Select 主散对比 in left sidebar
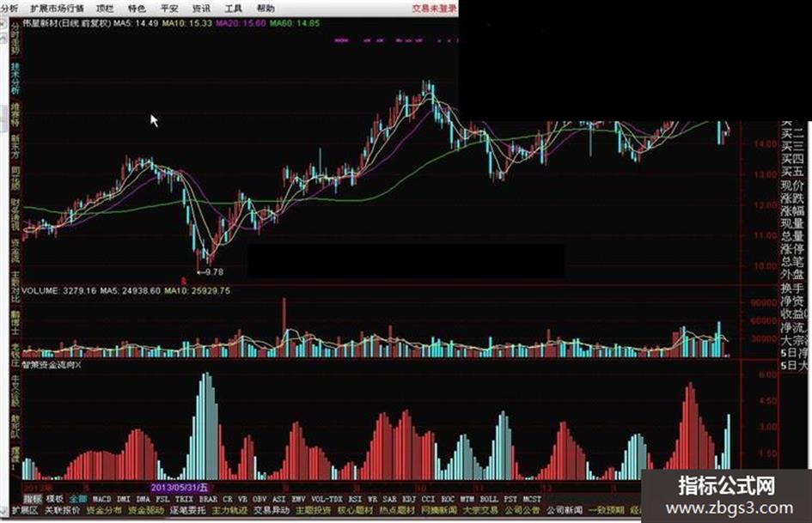The width and height of the screenshot is (812, 523). point(15,288)
